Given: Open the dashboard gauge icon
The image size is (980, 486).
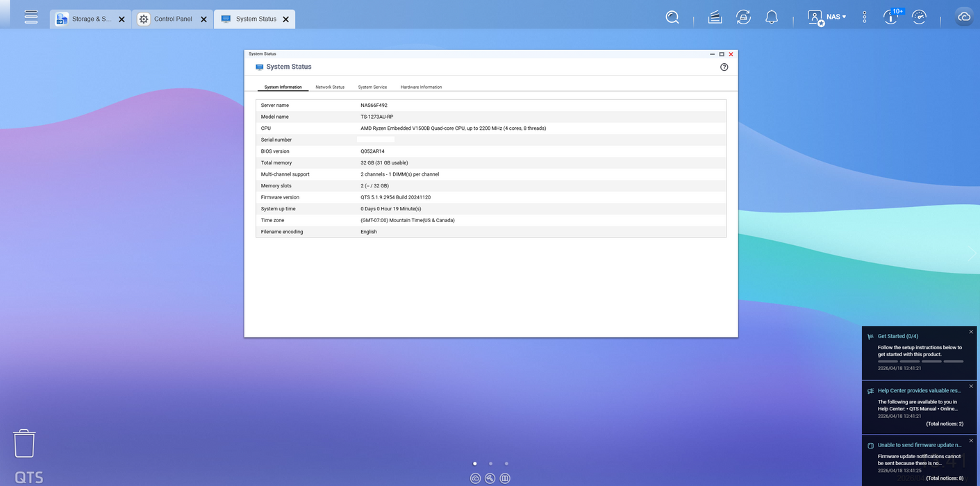Looking at the screenshot, I should (x=919, y=17).
